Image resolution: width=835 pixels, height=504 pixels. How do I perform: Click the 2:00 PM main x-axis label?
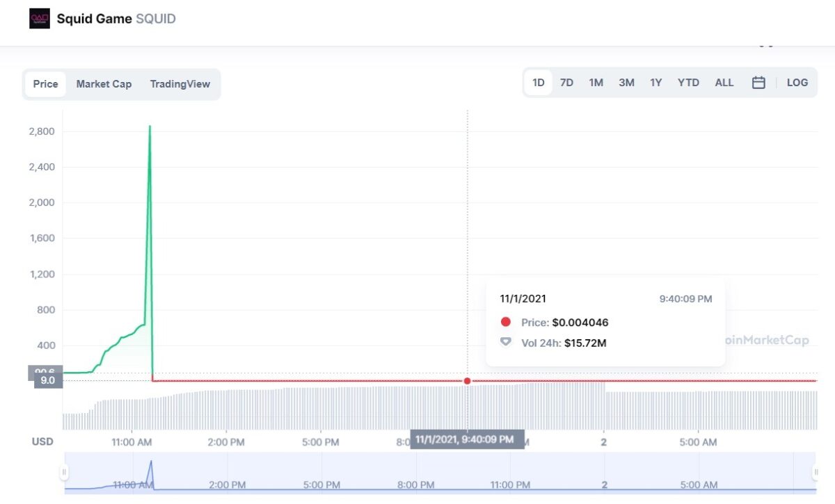click(x=226, y=442)
